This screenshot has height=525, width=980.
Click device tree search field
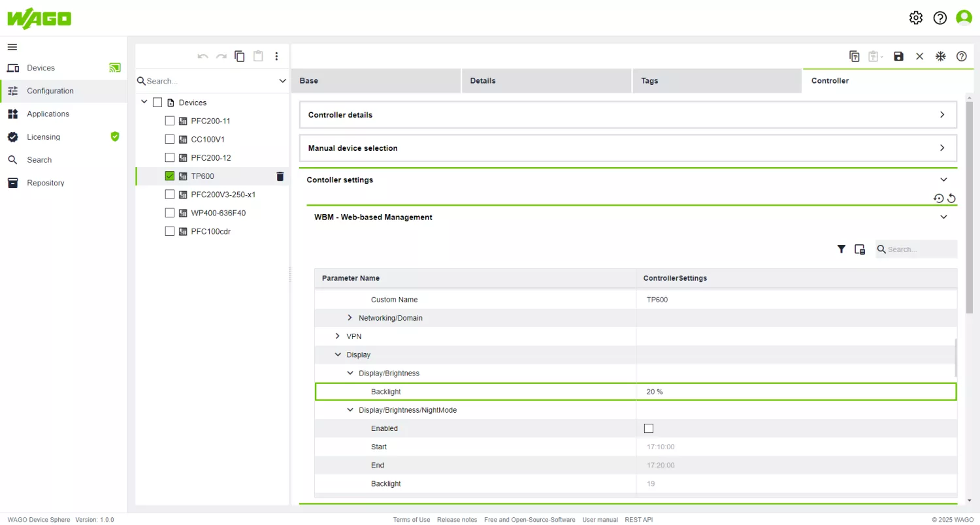point(210,81)
